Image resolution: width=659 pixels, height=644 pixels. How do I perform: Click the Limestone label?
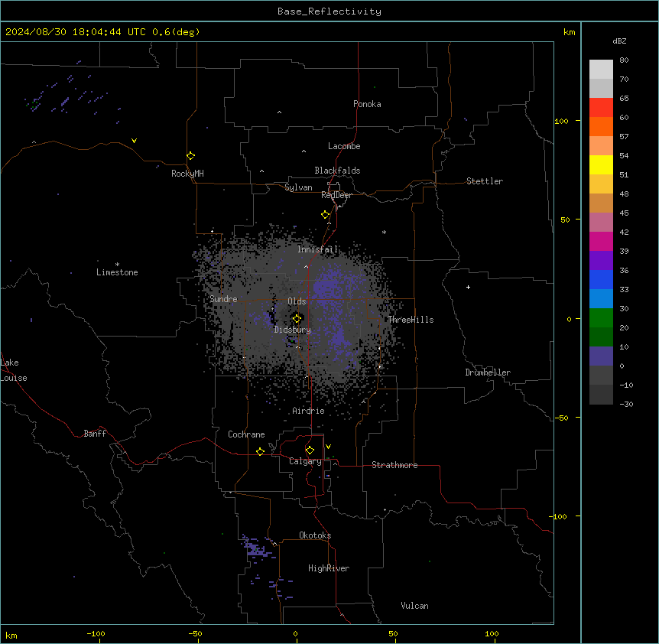pyautogui.click(x=117, y=272)
